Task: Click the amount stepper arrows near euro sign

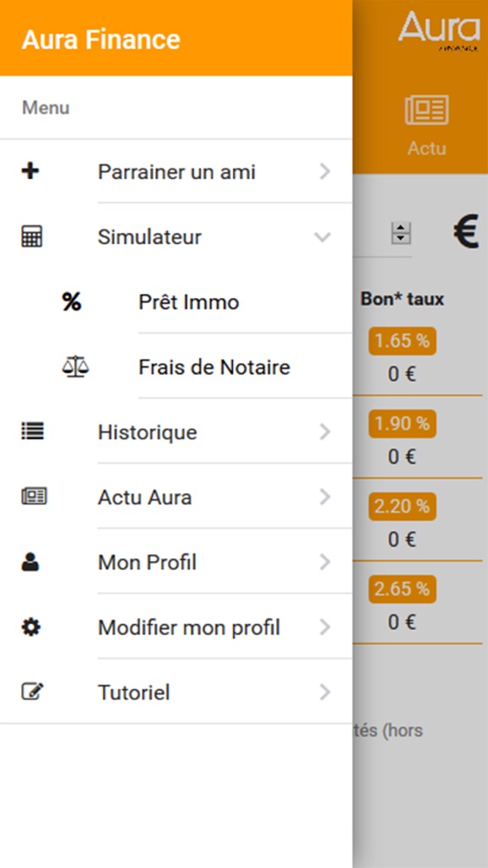Action: click(401, 233)
